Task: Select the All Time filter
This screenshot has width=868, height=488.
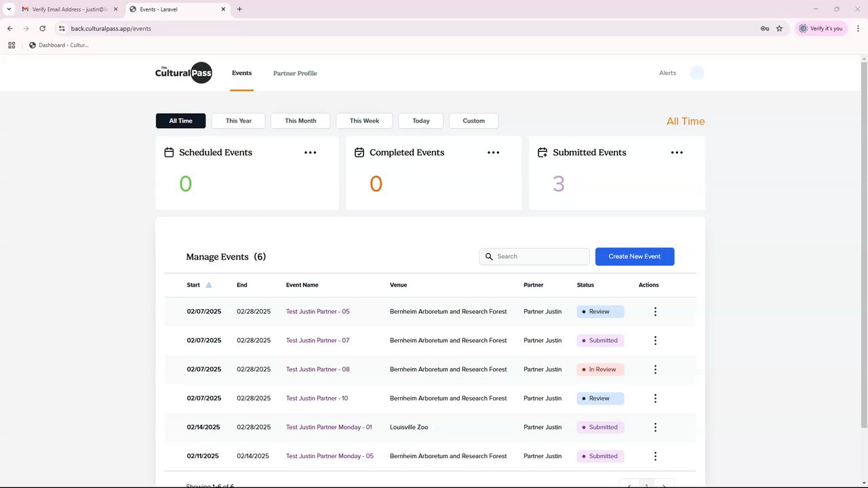Action: [x=181, y=121]
